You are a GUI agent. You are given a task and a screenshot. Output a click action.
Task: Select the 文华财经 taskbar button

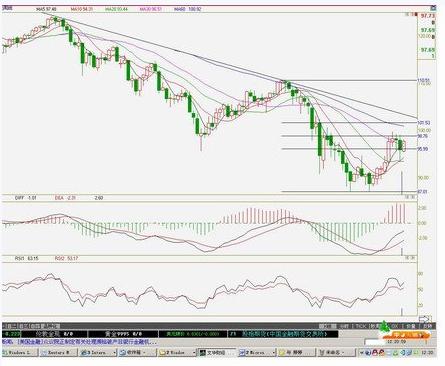217,352
